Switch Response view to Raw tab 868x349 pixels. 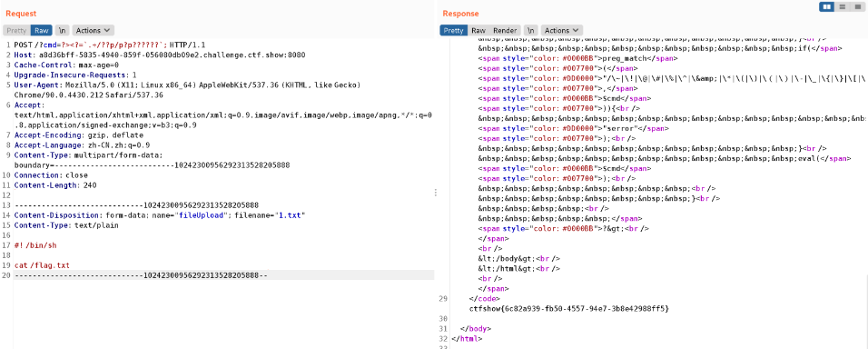[x=478, y=31]
